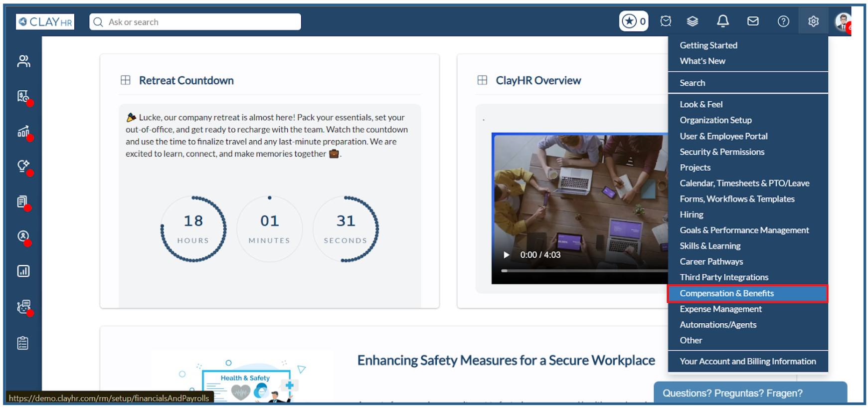Click the Retreat Countdown title
The image size is (868, 408).
186,80
